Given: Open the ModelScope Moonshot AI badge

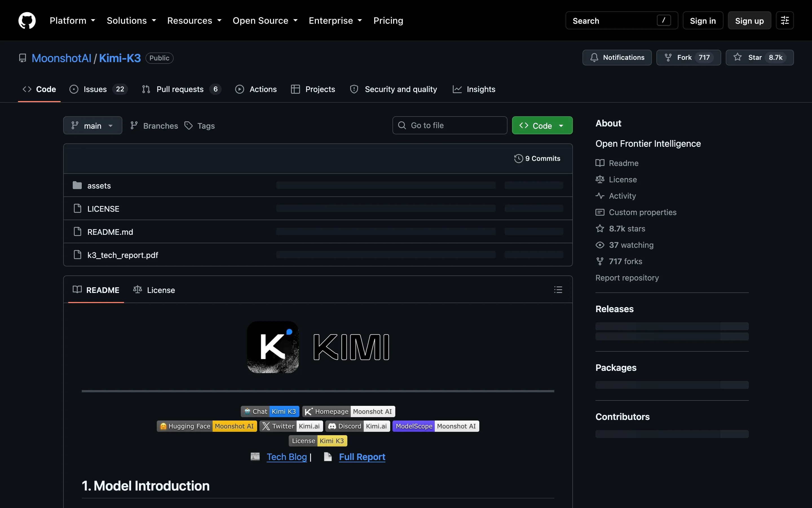Looking at the screenshot, I should [x=436, y=426].
